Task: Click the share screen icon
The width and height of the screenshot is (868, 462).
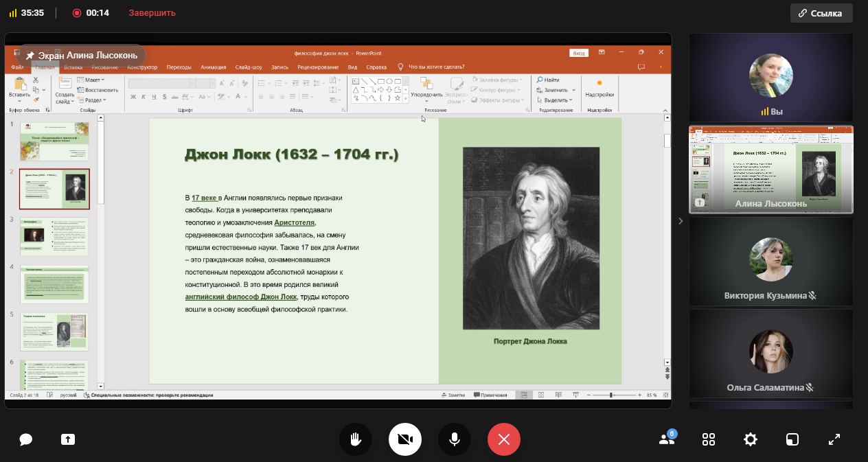Action: pos(68,439)
